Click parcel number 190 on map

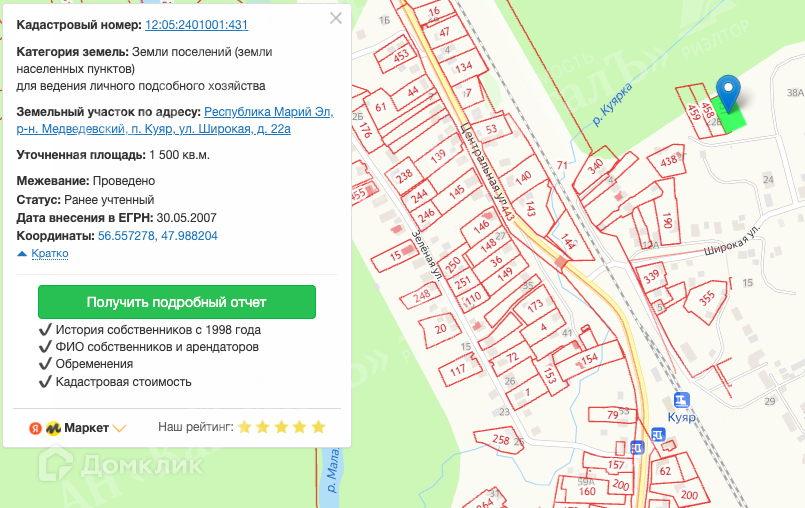[x=667, y=220]
